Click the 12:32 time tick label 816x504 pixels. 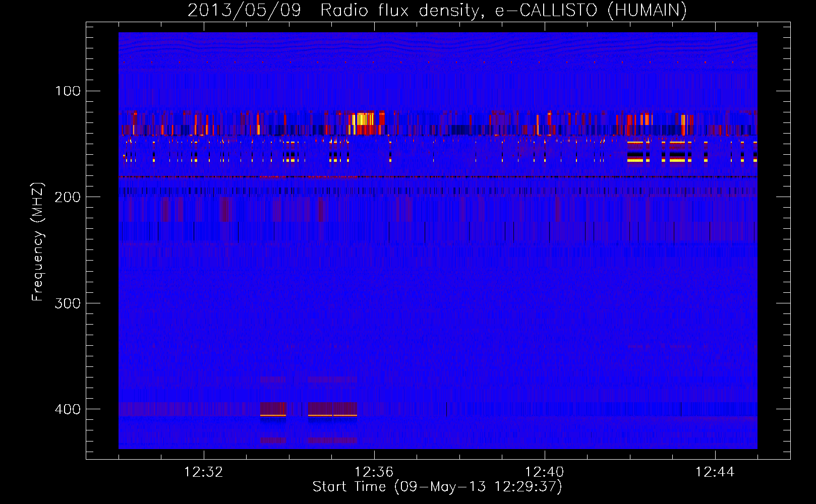pyautogui.click(x=204, y=472)
